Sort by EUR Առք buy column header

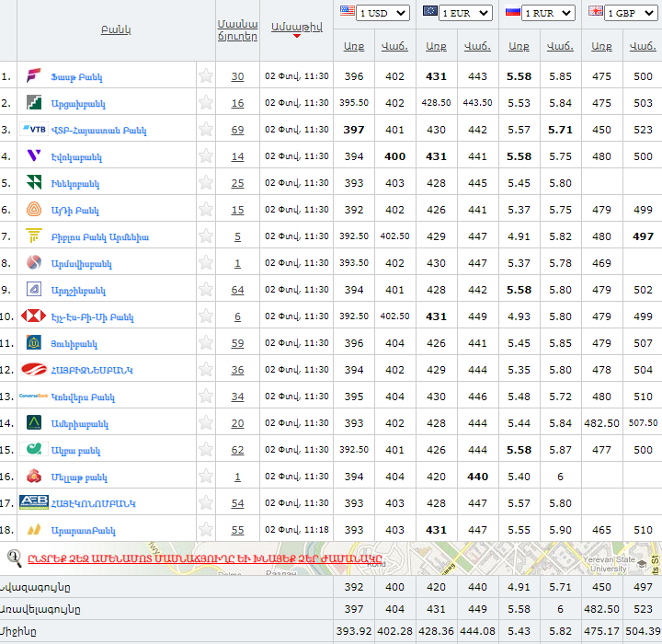436,46
